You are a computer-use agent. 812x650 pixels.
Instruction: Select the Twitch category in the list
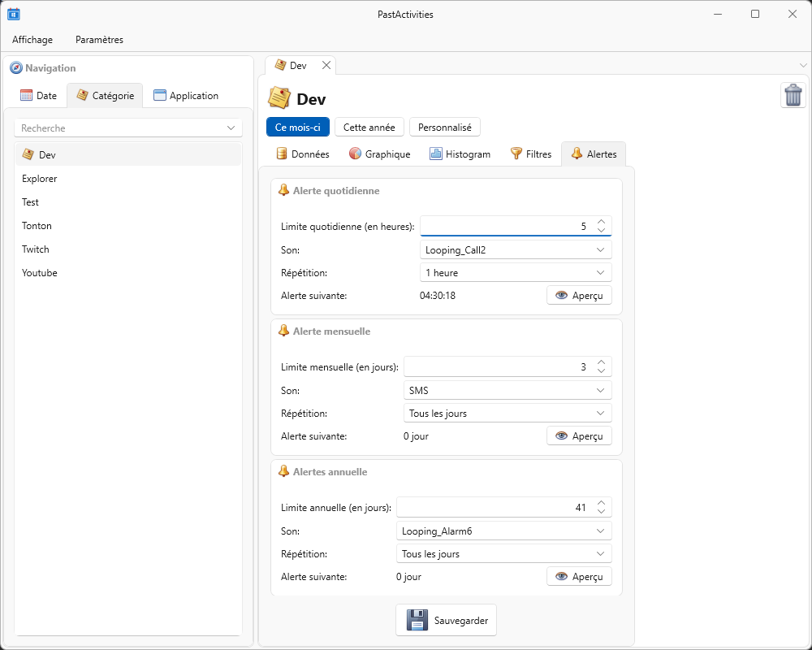[36, 249]
